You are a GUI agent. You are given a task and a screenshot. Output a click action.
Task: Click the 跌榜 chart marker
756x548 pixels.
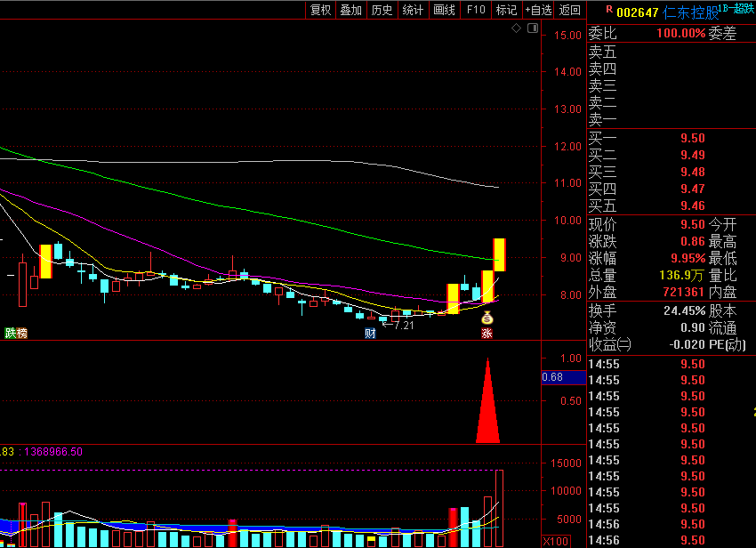tap(16, 333)
